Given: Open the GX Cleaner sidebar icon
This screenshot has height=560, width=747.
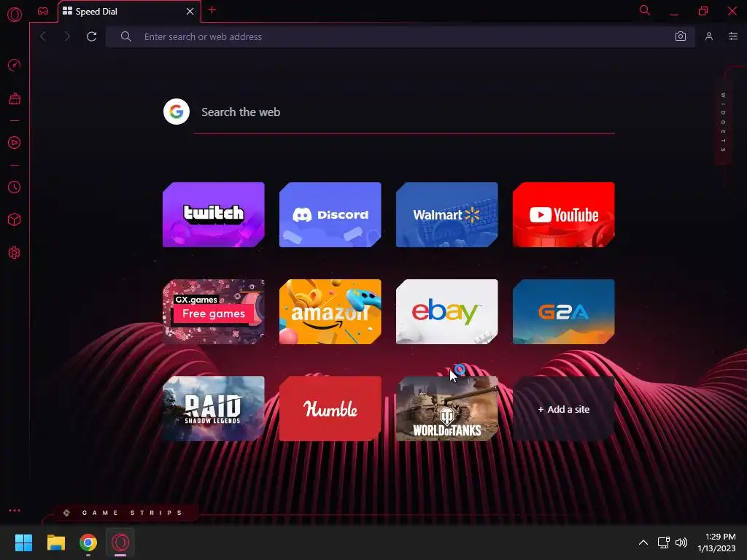Looking at the screenshot, I should tap(15, 98).
